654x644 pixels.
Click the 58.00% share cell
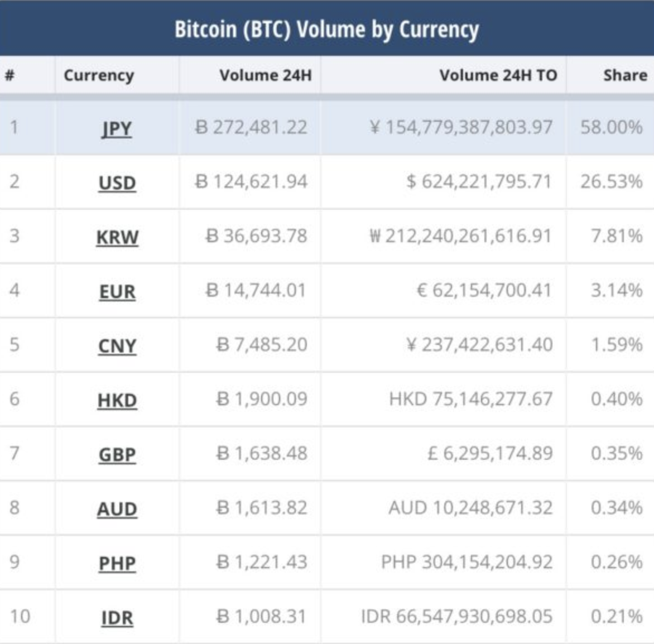click(x=612, y=127)
